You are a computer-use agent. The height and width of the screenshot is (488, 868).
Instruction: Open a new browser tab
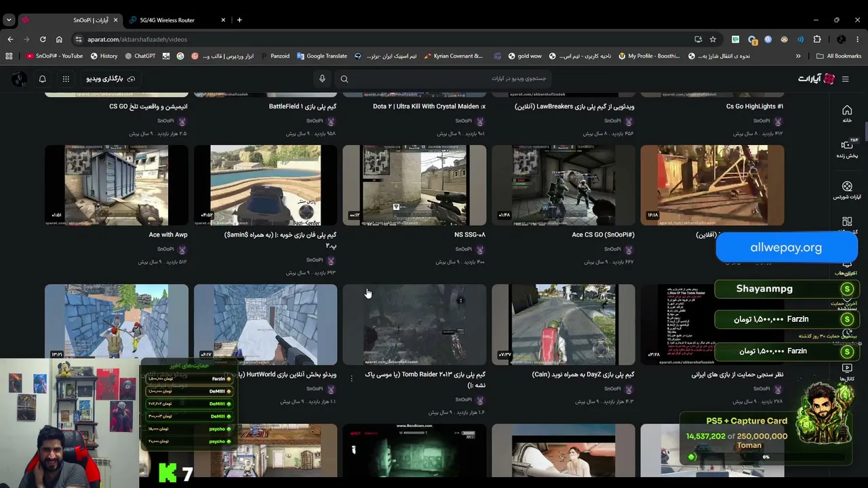click(239, 20)
